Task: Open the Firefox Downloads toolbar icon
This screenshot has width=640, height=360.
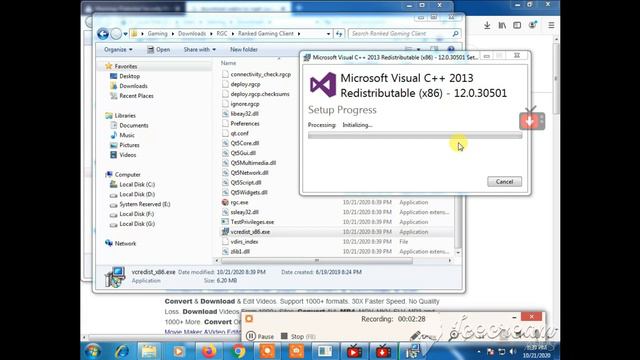Action: point(487,25)
